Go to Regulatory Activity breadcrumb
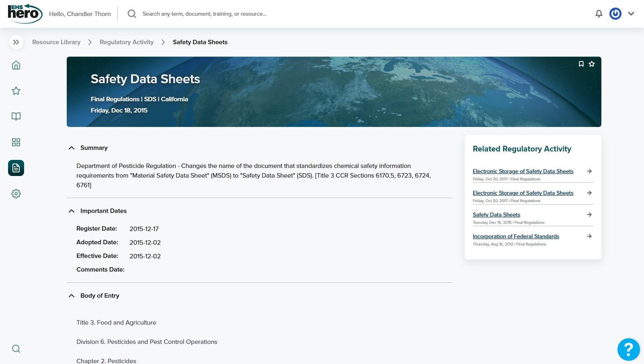 click(x=127, y=42)
